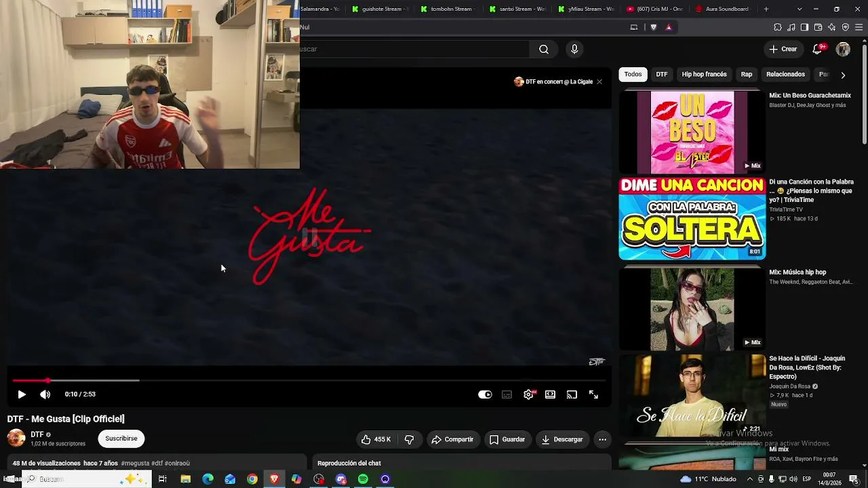Image resolution: width=868 pixels, height=488 pixels.
Task: Open the Brave main hamburger menu
Action: coord(859,27)
